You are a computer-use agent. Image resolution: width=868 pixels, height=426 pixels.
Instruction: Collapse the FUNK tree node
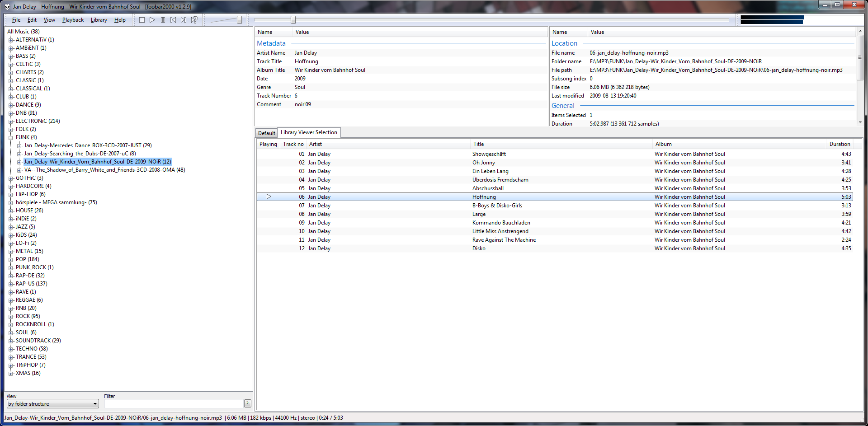click(x=11, y=137)
